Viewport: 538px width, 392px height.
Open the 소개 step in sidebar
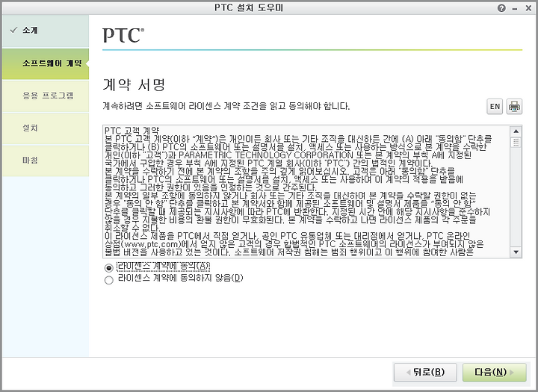[x=46, y=31]
